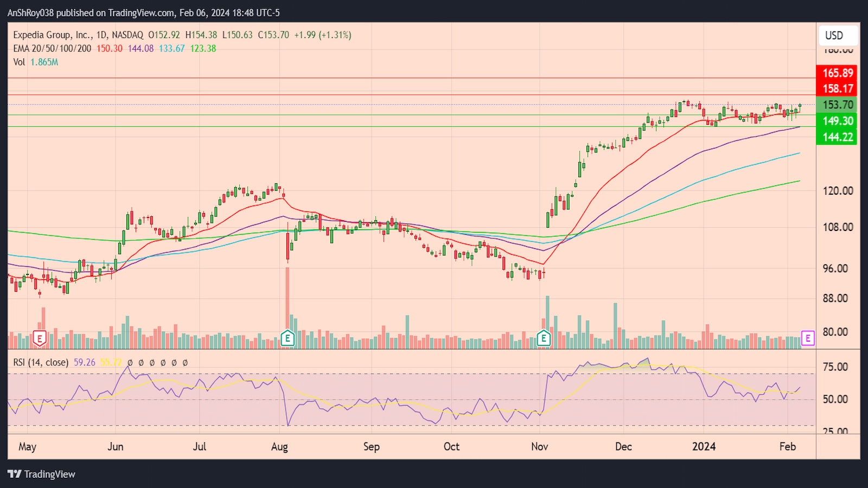Click the 2024 label on time axis
This screenshot has height=488, width=868.
tap(704, 446)
